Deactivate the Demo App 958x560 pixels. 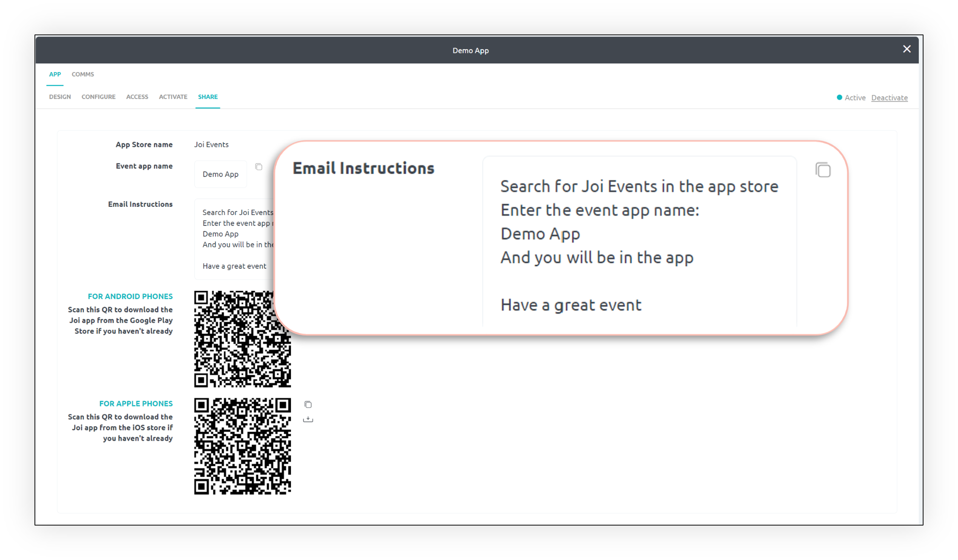click(x=890, y=98)
